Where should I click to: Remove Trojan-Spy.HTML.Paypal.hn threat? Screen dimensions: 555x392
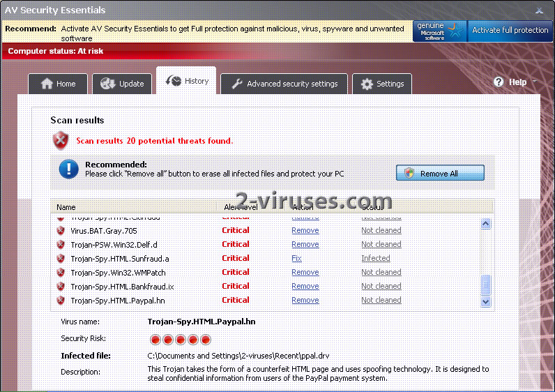point(305,301)
